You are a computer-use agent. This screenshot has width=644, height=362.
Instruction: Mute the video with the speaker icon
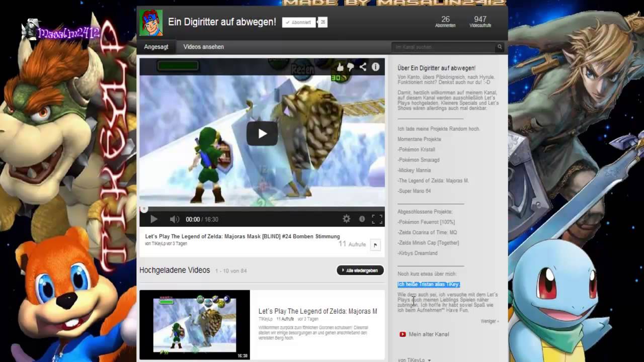[x=175, y=219]
